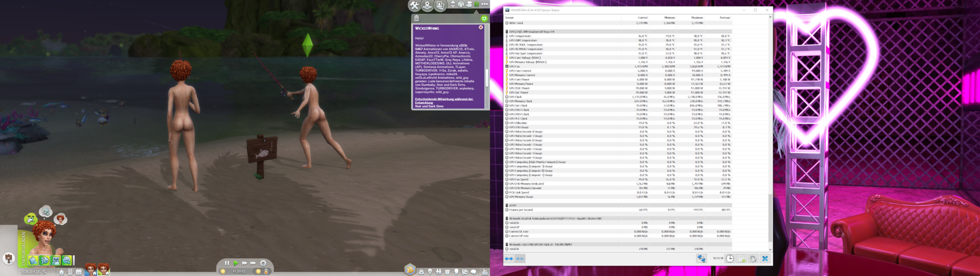980x276 pixels.
Task: Select 'Current DL rate' row in HWiNFO
Action: coord(618,232)
